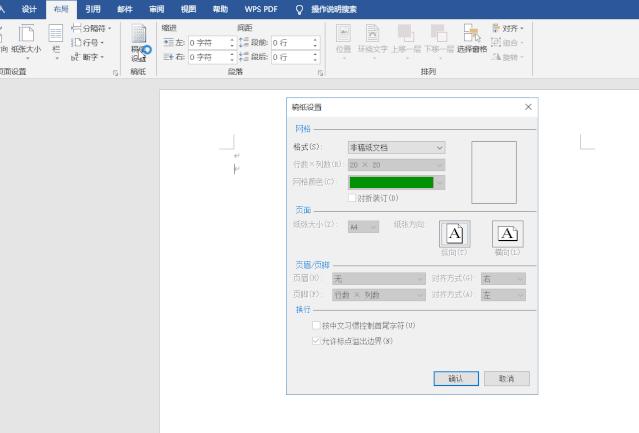Image resolution: width=639 pixels, height=433 pixels.
Task: Open the 网格颜色 dropdown arrow
Action: [x=440, y=182]
